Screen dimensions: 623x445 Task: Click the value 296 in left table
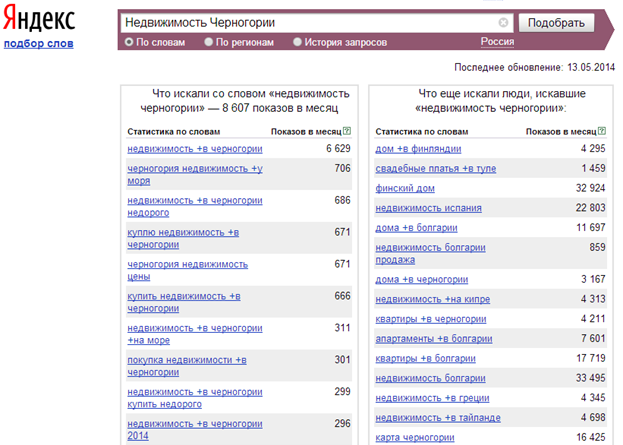click(342, 424)
